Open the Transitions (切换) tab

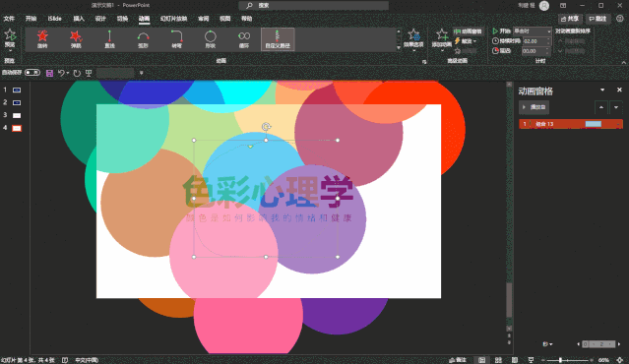coord(122,19)
